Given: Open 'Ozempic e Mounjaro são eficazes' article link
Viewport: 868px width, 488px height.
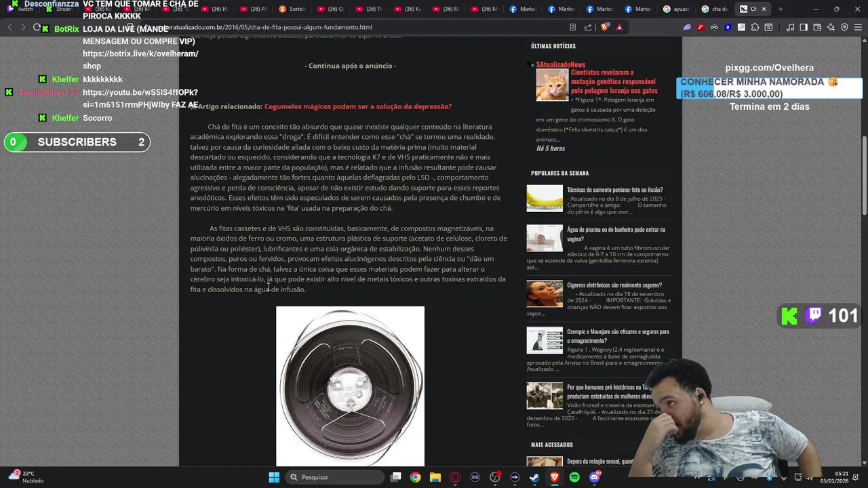Looking at the screenshot, I should tap(618, 336).
